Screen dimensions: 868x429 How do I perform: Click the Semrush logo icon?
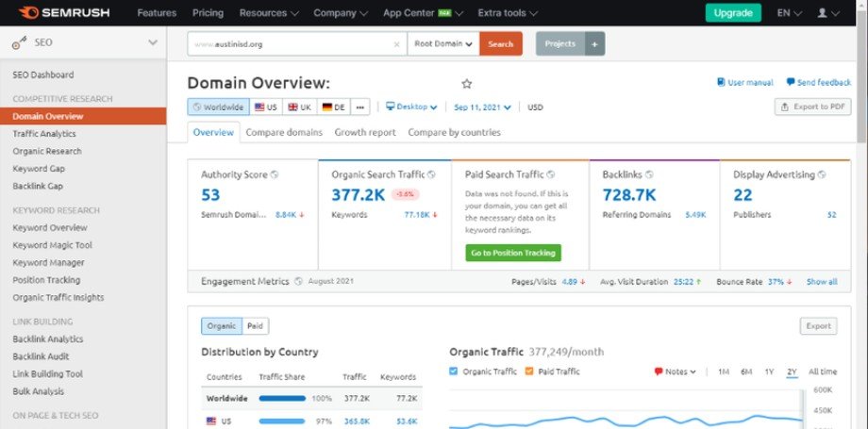(26, 13)
